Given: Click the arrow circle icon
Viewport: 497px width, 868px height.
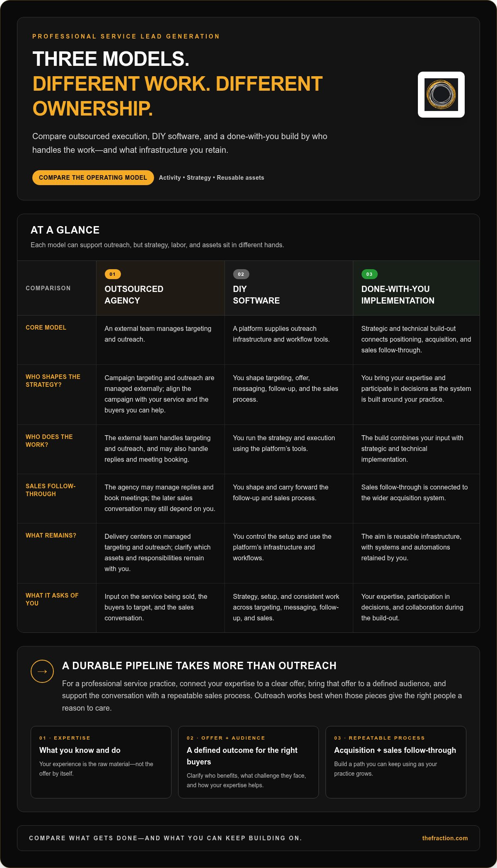Looking at the screenshot, I should [42, 671].
